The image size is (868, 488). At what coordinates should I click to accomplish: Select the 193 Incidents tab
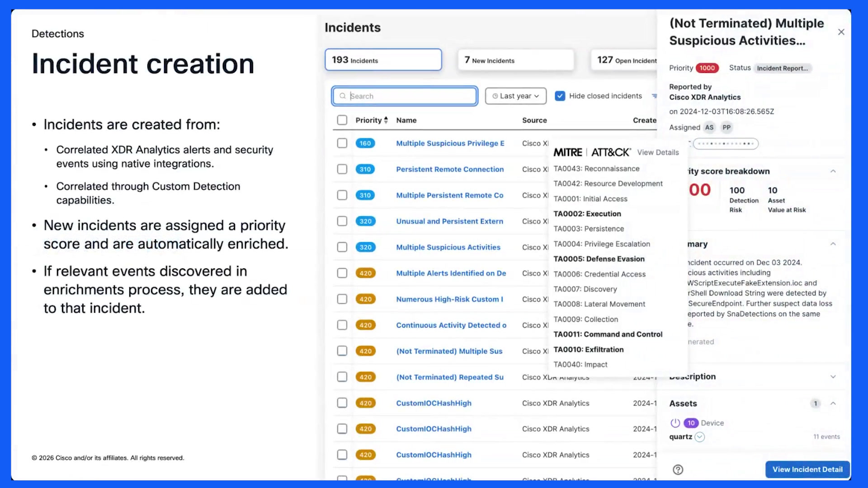pos(383,60)
